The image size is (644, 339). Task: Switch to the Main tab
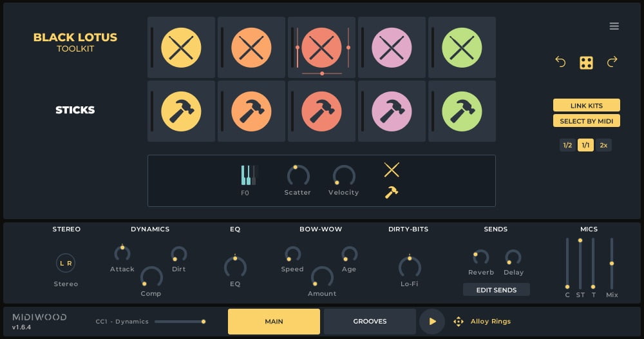point(274,321)
